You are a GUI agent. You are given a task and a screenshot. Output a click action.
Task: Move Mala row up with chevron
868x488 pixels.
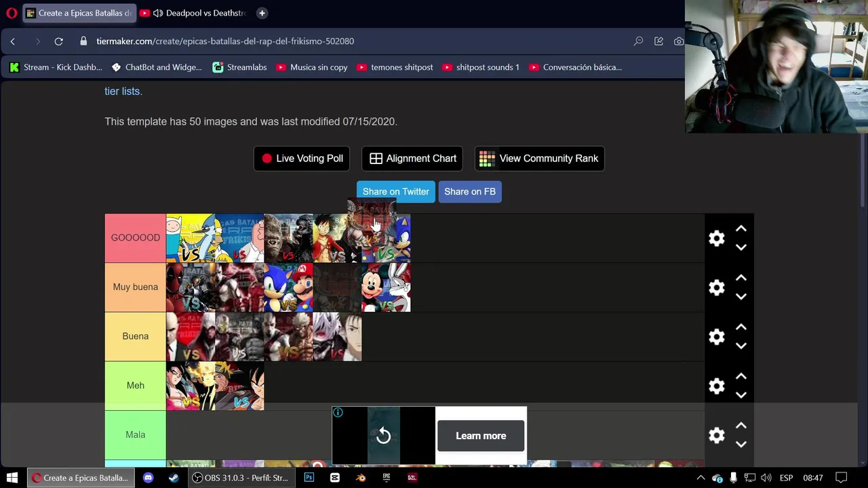coord(741,426)
